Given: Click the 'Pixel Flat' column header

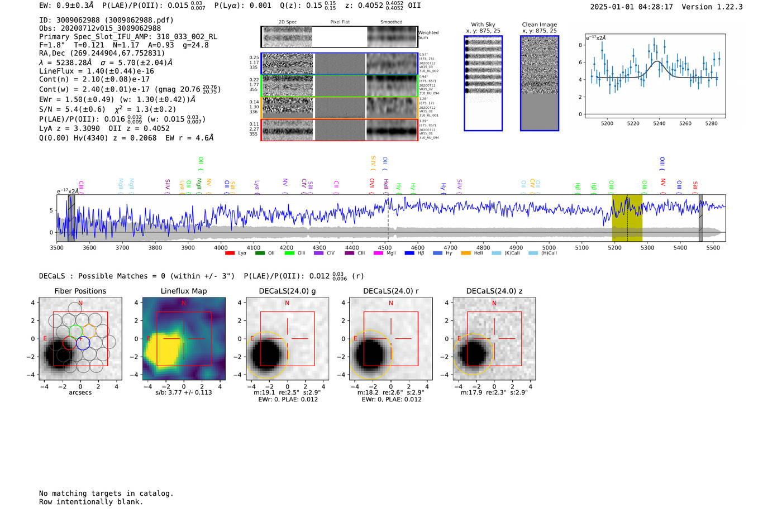Looking at the screenshot, I should coord(340,22).
